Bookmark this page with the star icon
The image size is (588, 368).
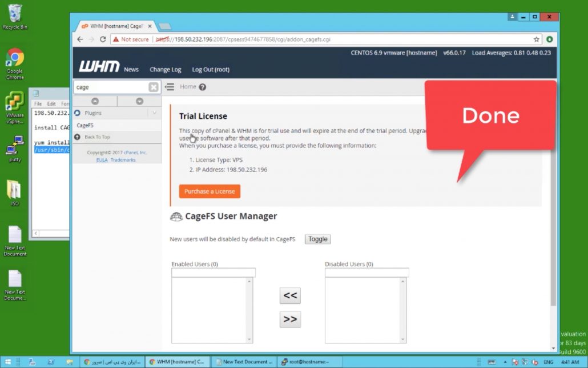coord(537,39)
